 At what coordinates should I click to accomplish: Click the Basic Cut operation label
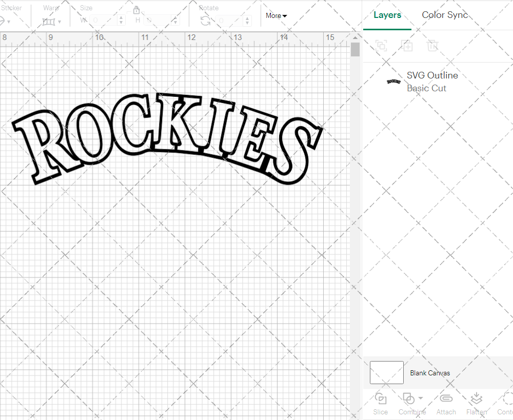click(426, 88)
